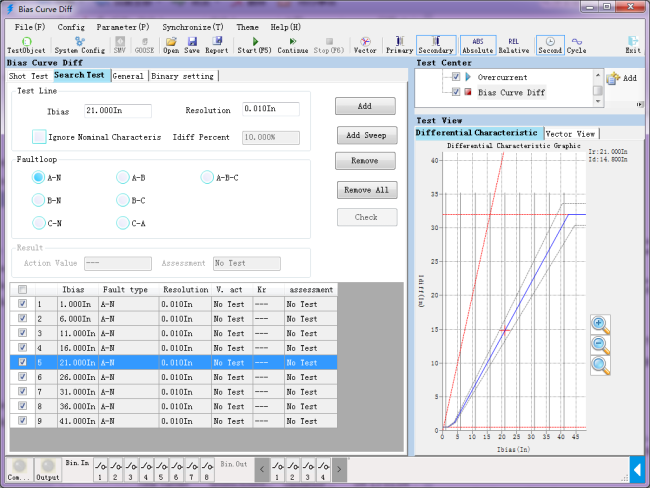Click the Save toolbar icon
Image resolution: width=650 pixels, height=488 pixels.
coord(191,44)
